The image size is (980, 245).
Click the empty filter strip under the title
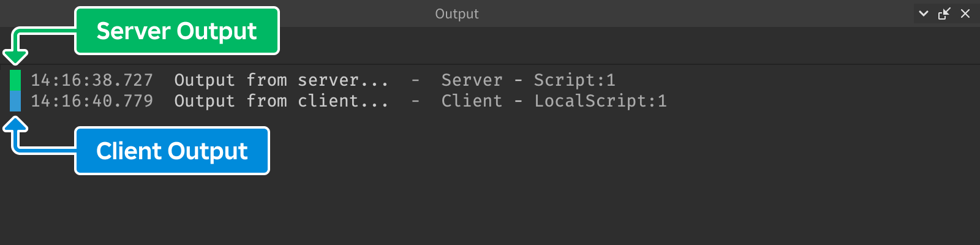point(612,46)
